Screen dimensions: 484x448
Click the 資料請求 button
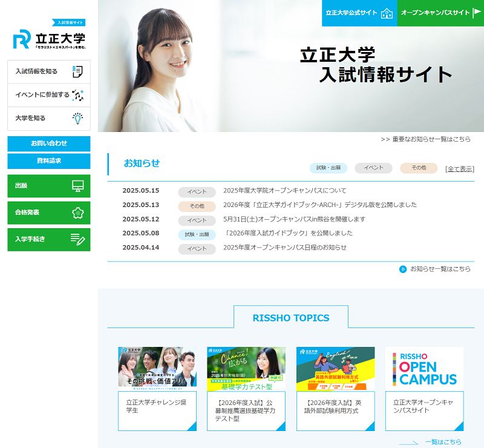point(49,161)
